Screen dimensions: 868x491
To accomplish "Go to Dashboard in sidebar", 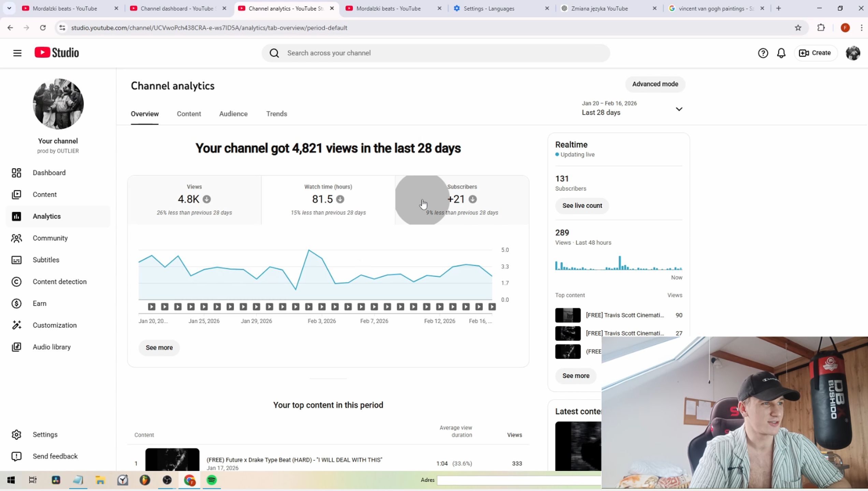I will click(58, 173).
